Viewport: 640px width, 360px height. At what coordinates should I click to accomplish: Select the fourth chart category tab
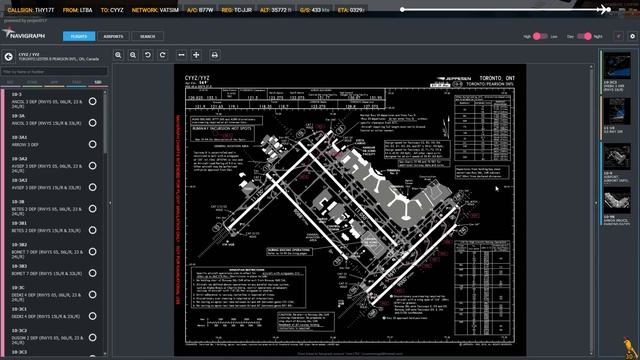[x=76, y=83]
